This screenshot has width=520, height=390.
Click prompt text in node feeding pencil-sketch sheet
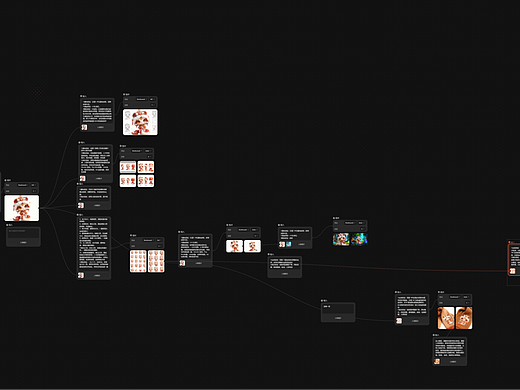(97, 111)
